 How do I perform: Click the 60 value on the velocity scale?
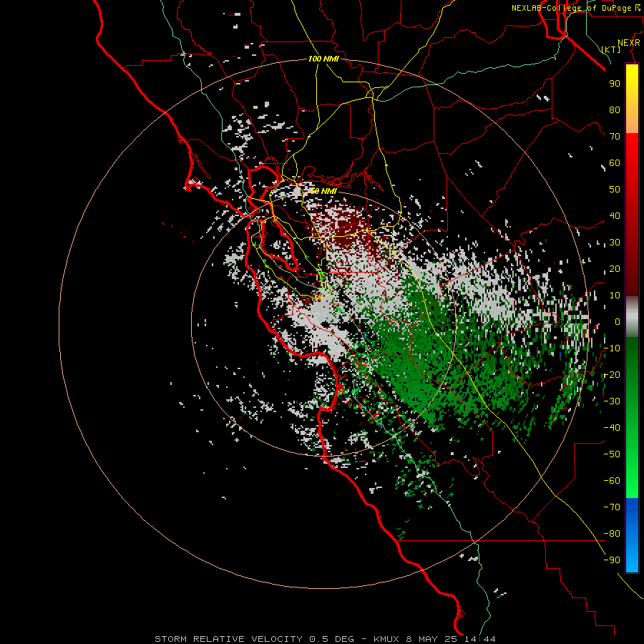coord(615,162)
